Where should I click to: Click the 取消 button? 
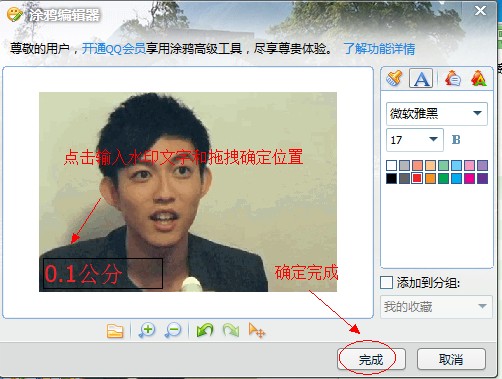click(451, 359)
